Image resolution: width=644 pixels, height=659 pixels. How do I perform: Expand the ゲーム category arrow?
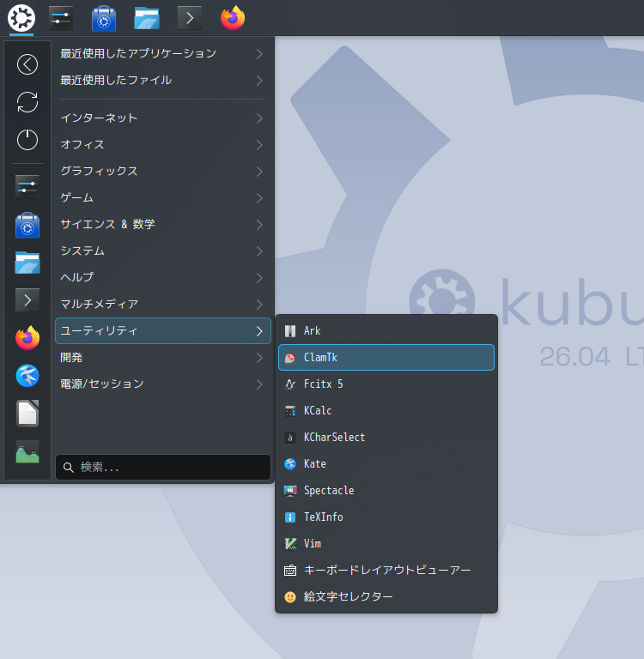pyautogui.click(x=259, y=198)
